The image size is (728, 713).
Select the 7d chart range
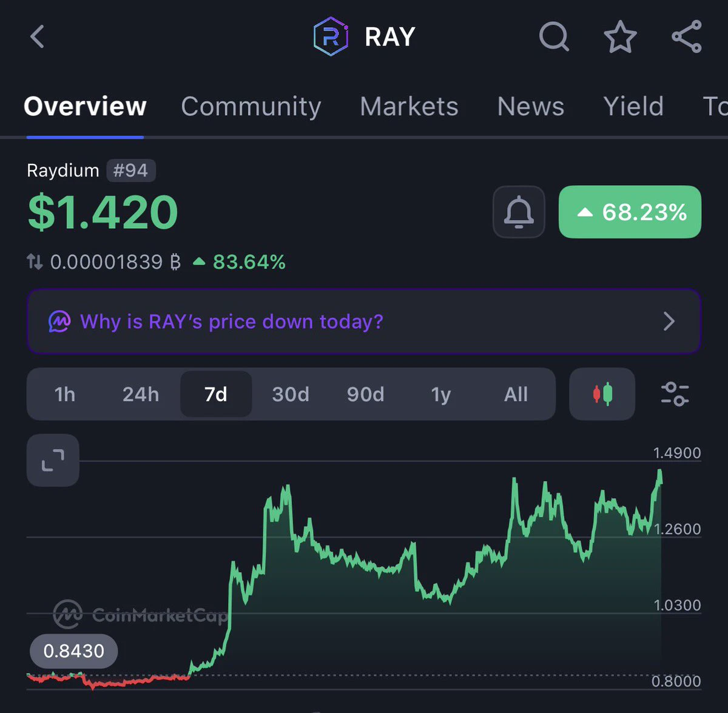tap(216, 394)
